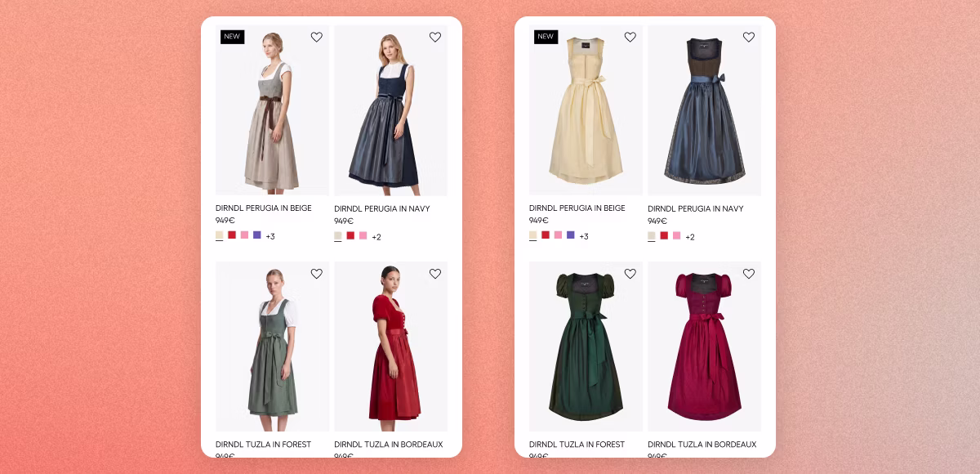980x474 pixels.
Task: Pick purple swatch for Perugia Beige, dress-only card
Action: point(571,235)
